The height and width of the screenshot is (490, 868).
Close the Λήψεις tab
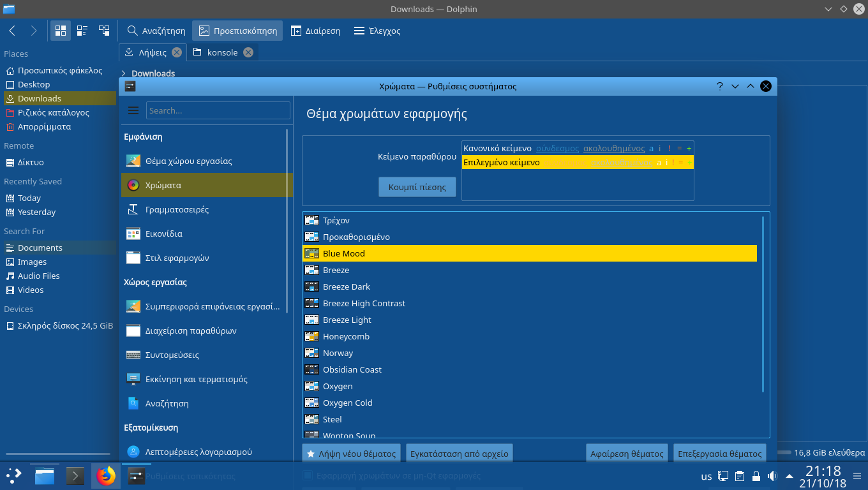[x=177, y=52]
